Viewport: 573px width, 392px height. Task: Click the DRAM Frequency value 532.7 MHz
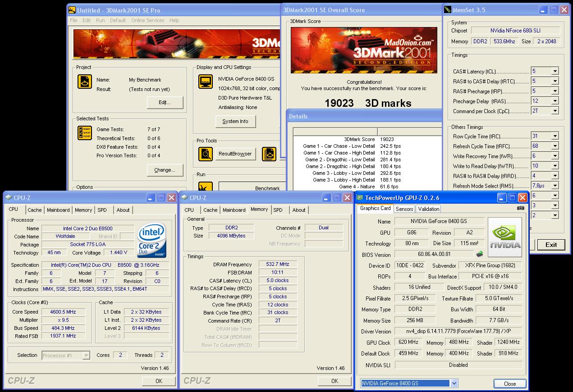pos(278,264)
